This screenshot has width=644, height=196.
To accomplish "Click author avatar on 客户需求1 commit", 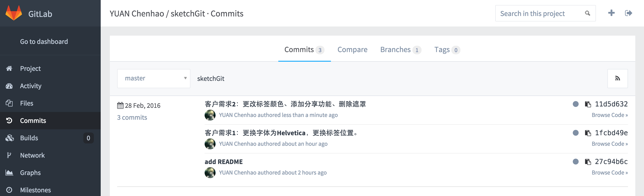I will click(210, 144).
